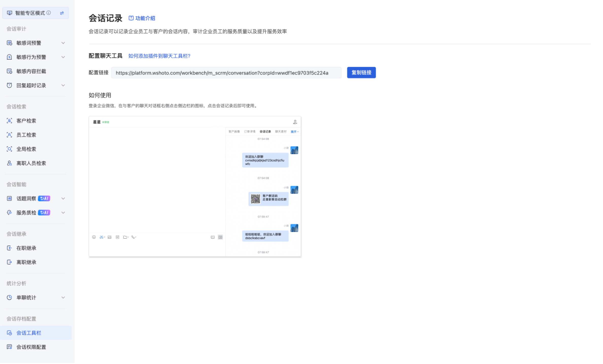The width and height of the screenshot is (603, 364).
Task: Click the 在职继承 icon
Action: click(x=9, y=248)
